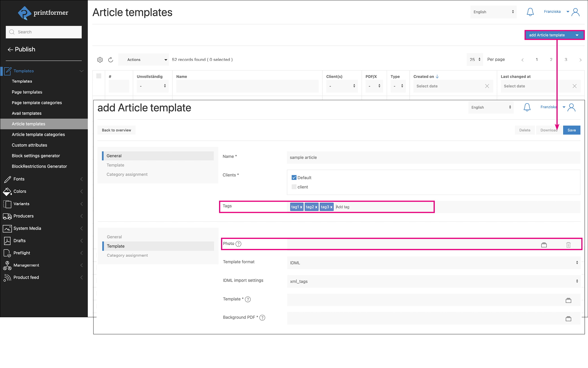The width and height of the screenshot is (588, 368).
Task: Open the top notifications bell
Action: coord(530,12)
